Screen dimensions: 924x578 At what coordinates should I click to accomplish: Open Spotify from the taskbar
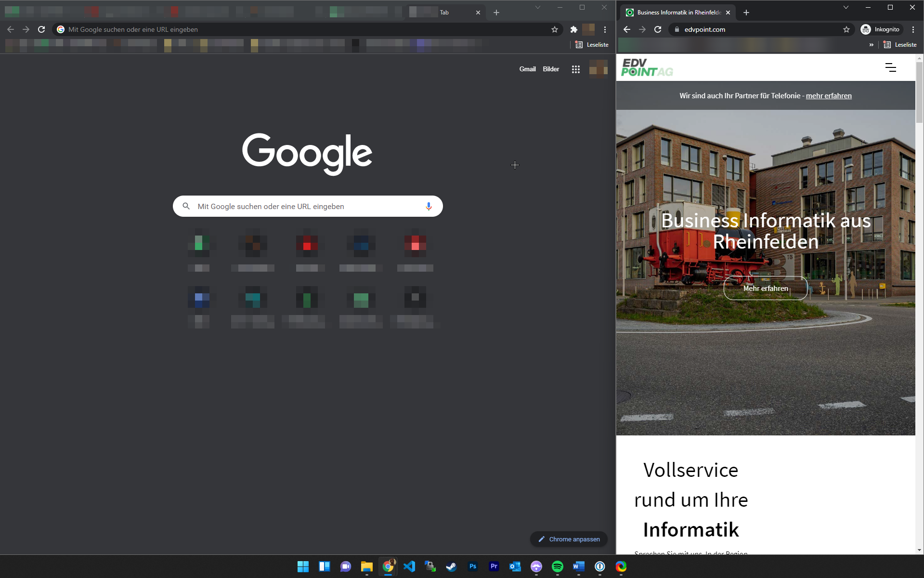pyautogui.click(x=557, y=566)
